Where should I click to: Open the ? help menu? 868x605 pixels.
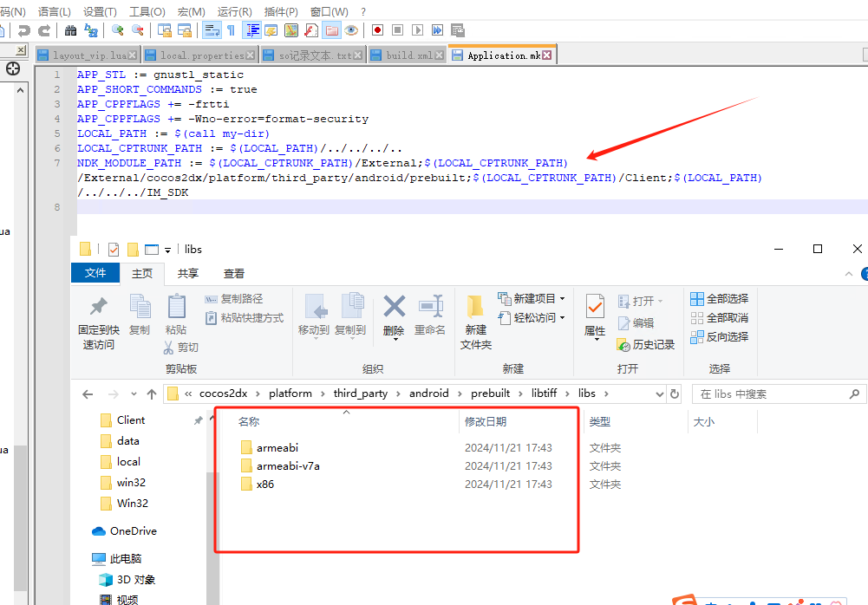(x=363, y=11)
